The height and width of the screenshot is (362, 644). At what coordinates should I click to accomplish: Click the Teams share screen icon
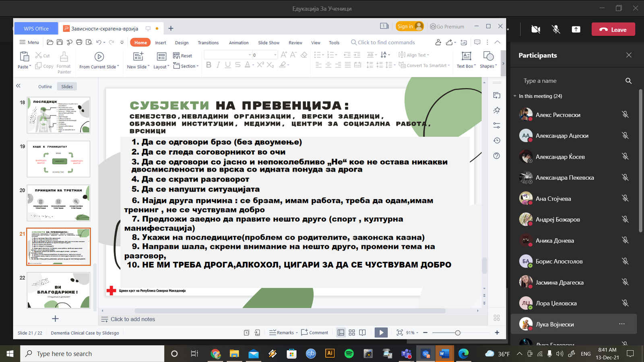[576, 29]
